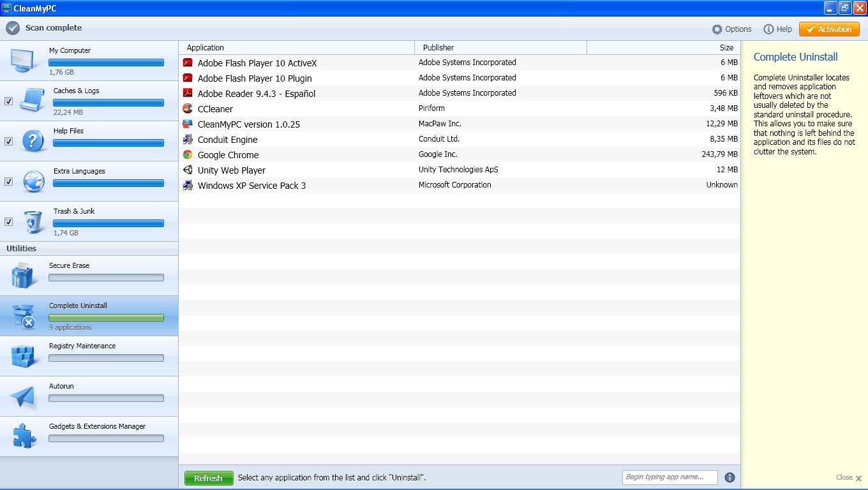Click the Adobe Reader 9.4.3 icon
Image resolution: width=868 pixels, height=490 pixels.
tap(188, 93)
